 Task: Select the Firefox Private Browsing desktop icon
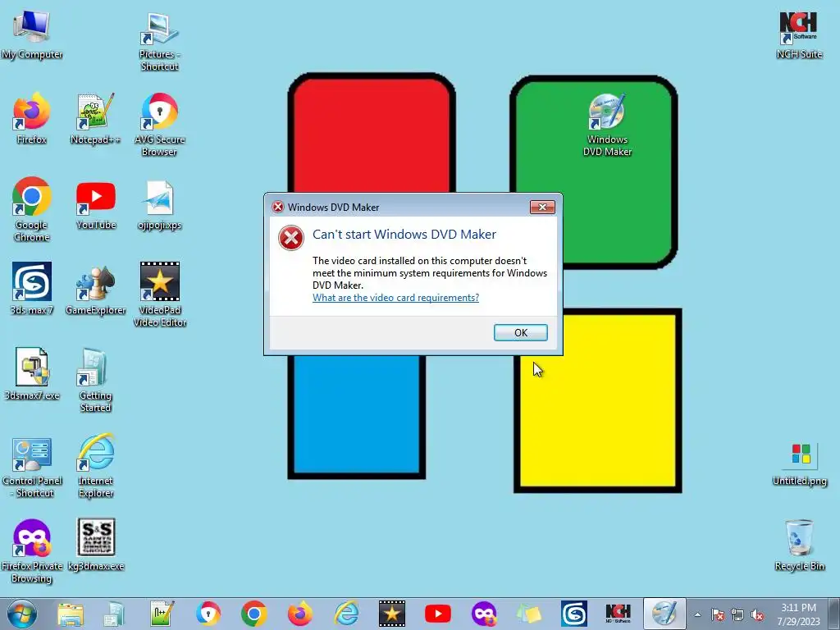(32, 550)
